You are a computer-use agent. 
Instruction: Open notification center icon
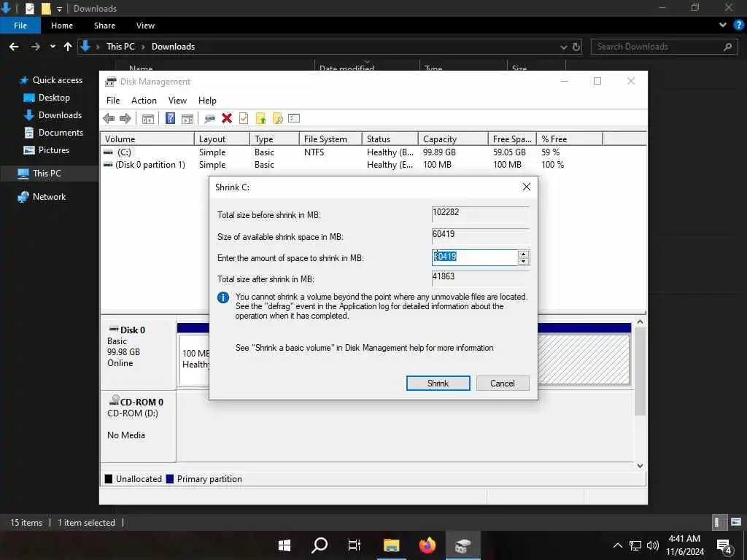(x=724, y=545)
